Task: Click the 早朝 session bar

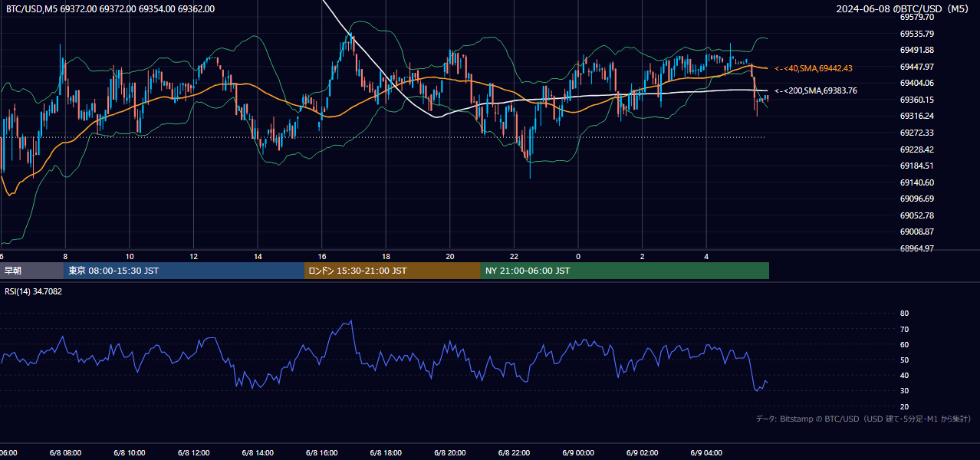Action: pos(32,271)
